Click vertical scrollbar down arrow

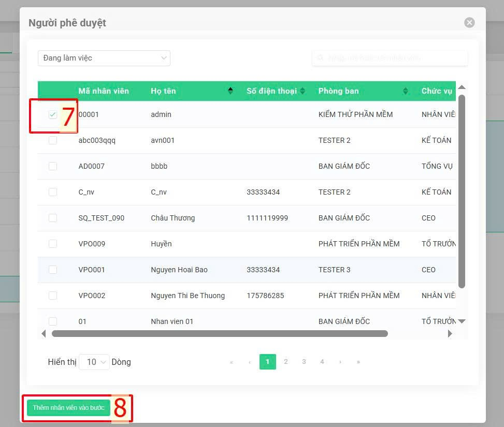coord(462,321)
